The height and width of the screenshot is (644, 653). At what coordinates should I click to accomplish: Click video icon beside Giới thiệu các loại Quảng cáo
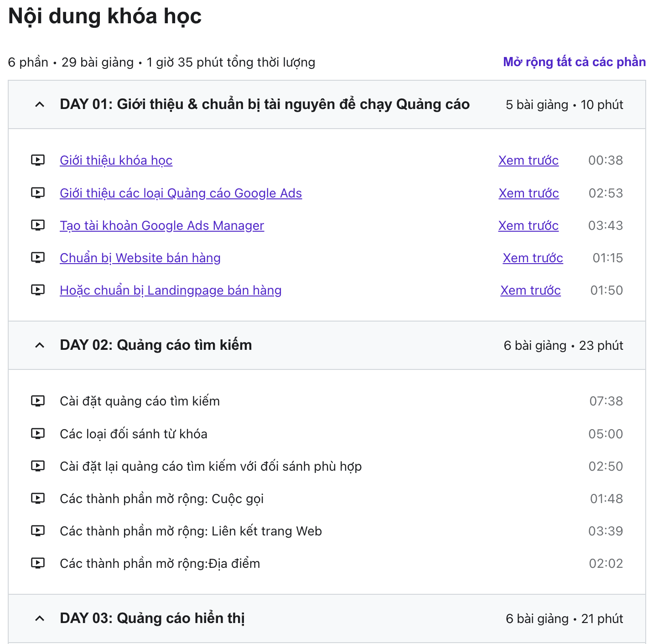pos(38,193)
